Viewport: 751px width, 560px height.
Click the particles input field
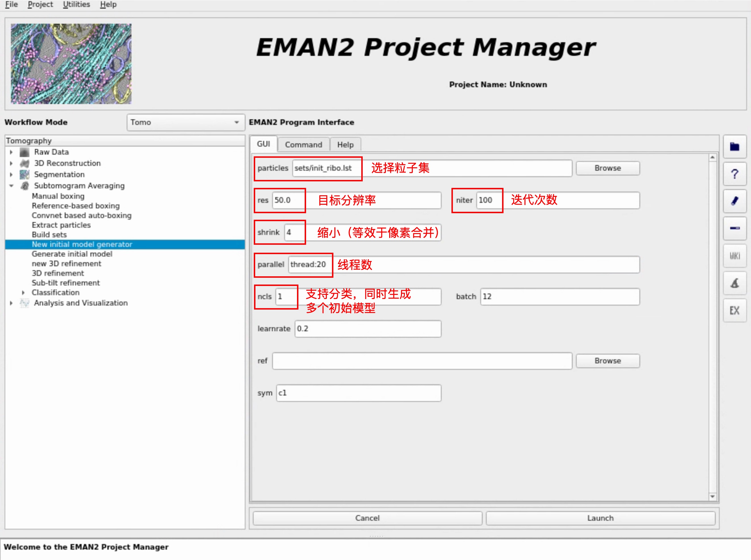(432, 168)
